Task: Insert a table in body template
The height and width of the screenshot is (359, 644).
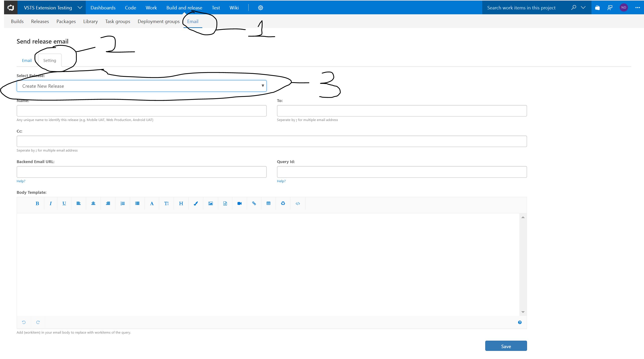Action: click(268, 203)
